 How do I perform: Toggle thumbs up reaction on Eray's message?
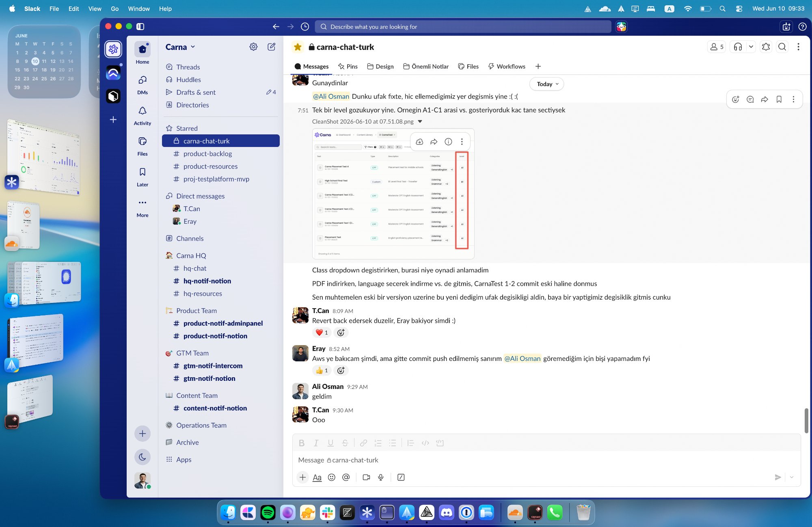click(x=322, y=370)
